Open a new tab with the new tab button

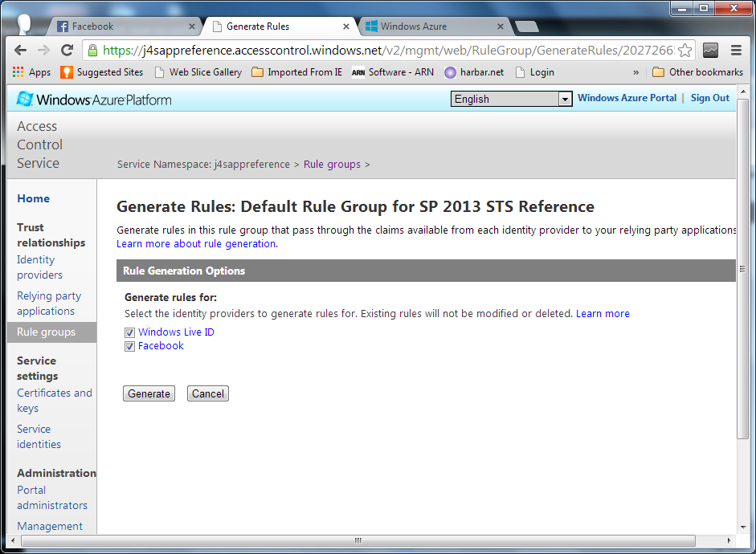click(527, 26)
